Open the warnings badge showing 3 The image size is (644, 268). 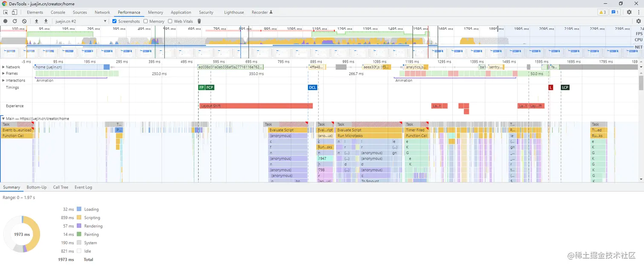(x=602, y=12)
